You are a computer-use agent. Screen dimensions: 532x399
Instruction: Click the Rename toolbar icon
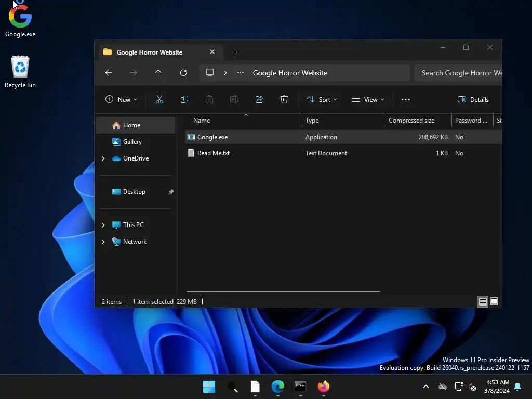click(234, 99)
